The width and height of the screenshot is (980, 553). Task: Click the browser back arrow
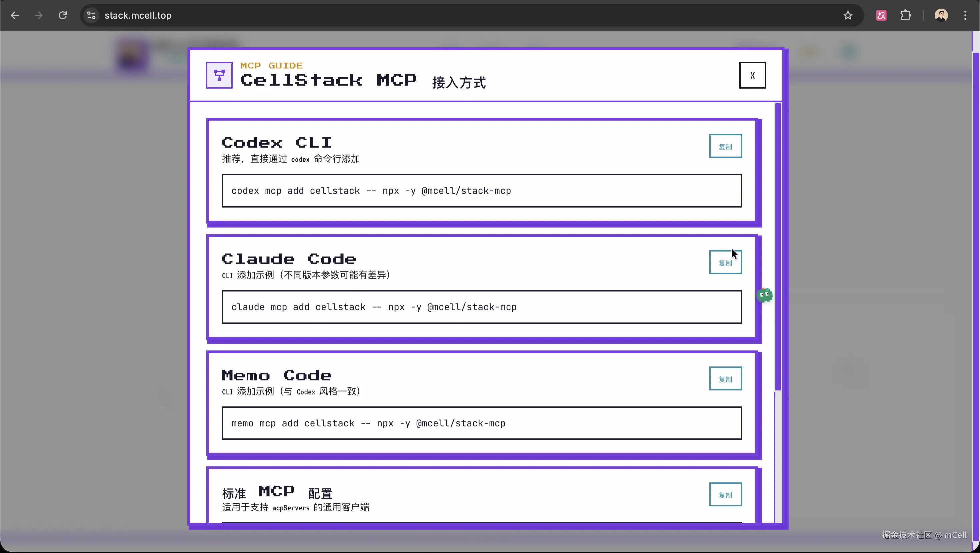click(15, 16)
